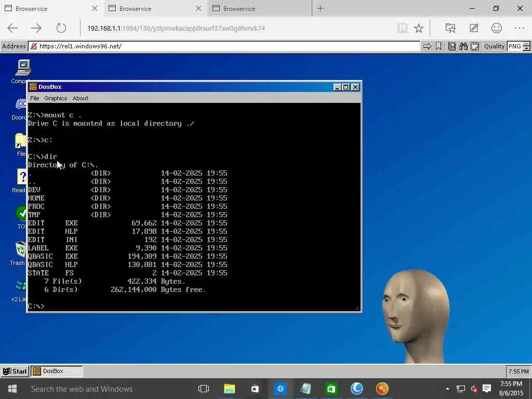Maximize the DosBox window

[x=345, y=87]
